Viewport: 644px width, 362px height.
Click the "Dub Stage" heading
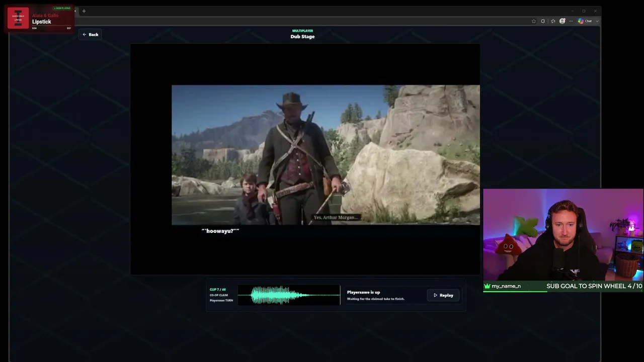click(302, 37)
